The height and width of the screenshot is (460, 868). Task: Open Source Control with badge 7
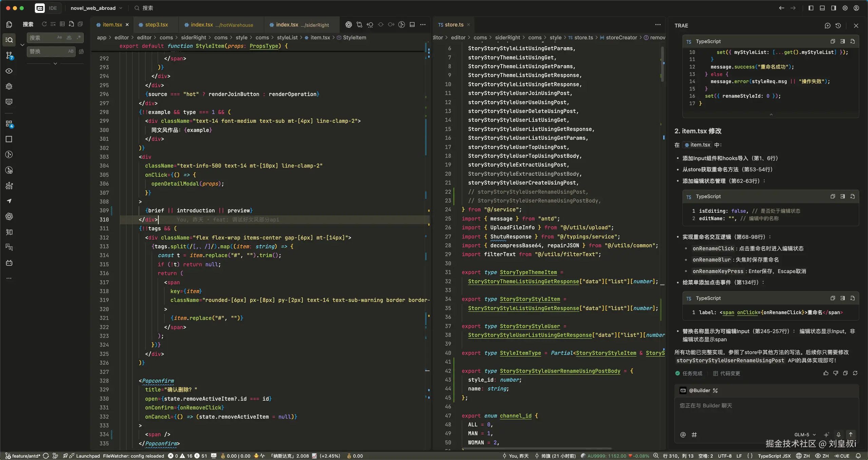coord(9,55)
